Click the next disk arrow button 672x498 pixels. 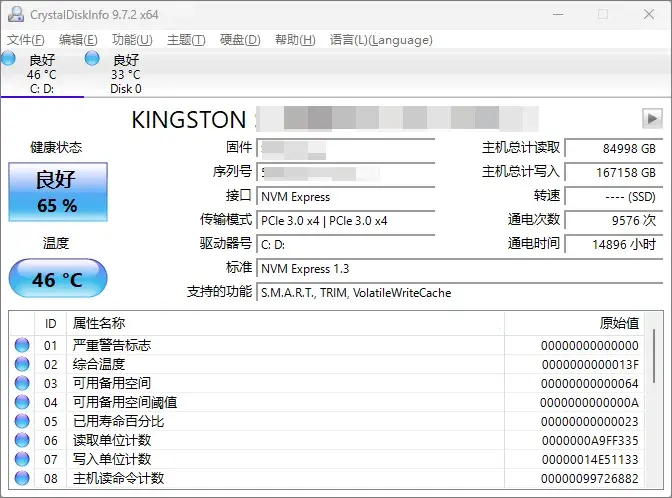pos(652,118)
